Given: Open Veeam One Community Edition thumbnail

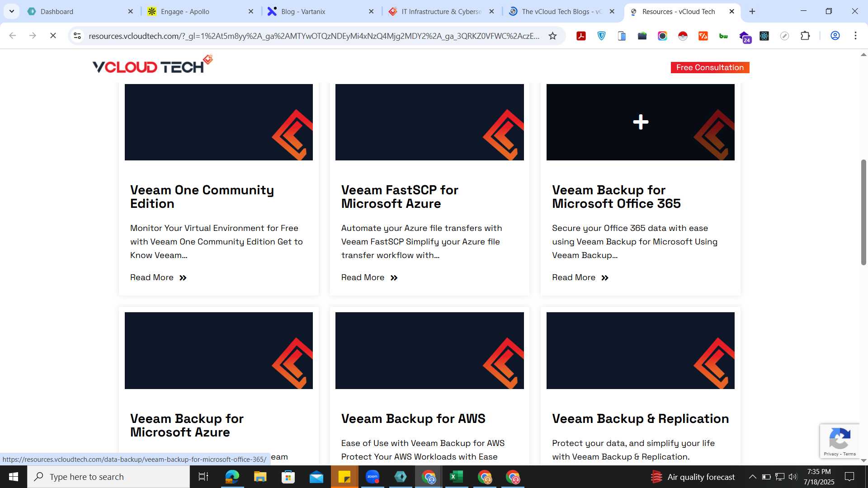Looking at the screenshot, I should click(x=218, y=122).
